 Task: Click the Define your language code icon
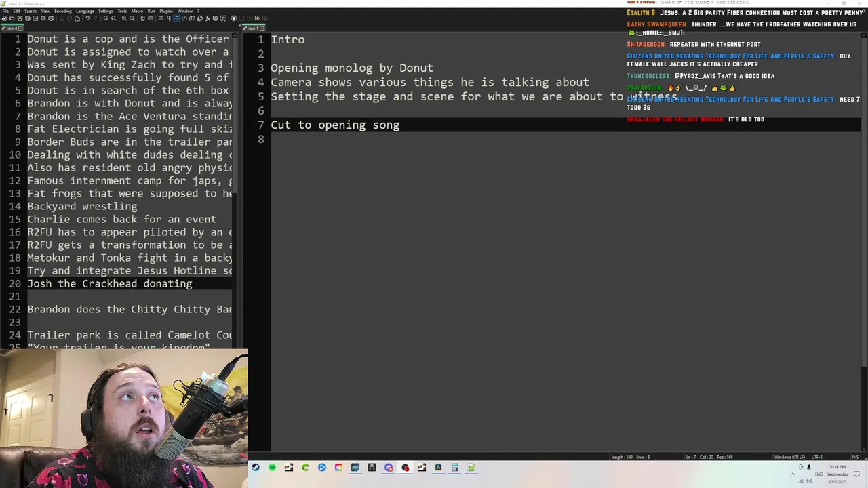pyautogui.click(x=184, y=18)
